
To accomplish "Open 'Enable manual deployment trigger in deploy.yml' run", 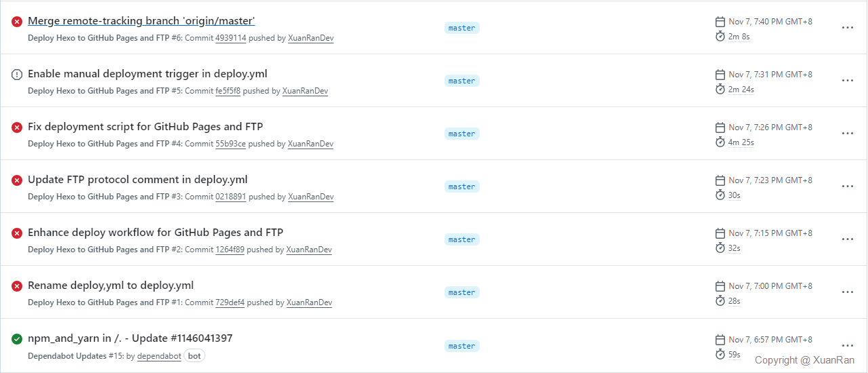I will 148,74.
